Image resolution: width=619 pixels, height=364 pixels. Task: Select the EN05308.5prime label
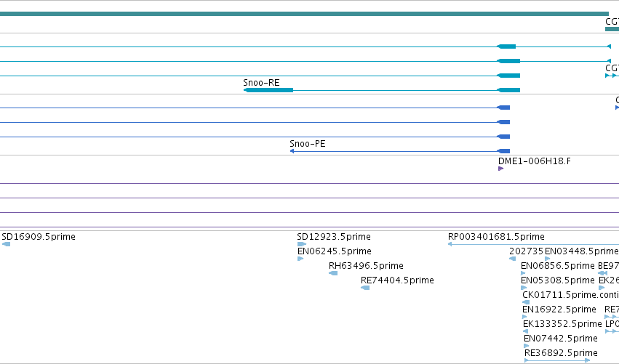tap(557, 280)
